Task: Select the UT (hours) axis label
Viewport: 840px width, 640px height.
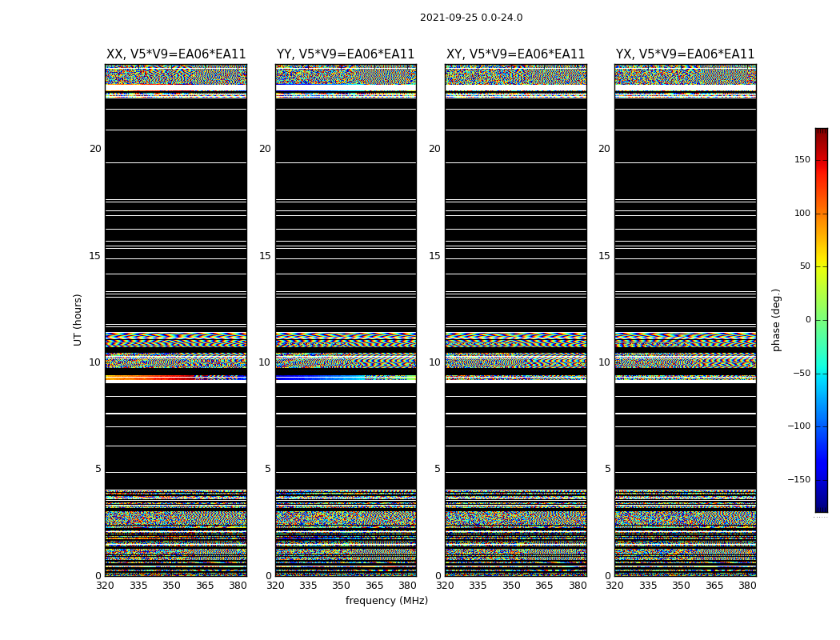Action: pos(78,319)
